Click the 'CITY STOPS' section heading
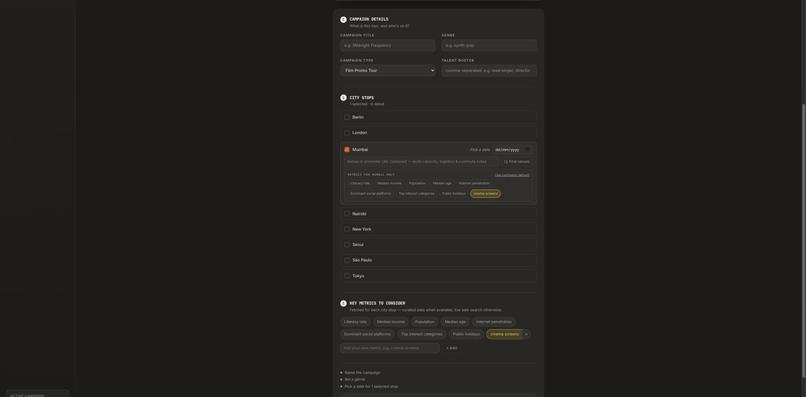 click(362, 98)
